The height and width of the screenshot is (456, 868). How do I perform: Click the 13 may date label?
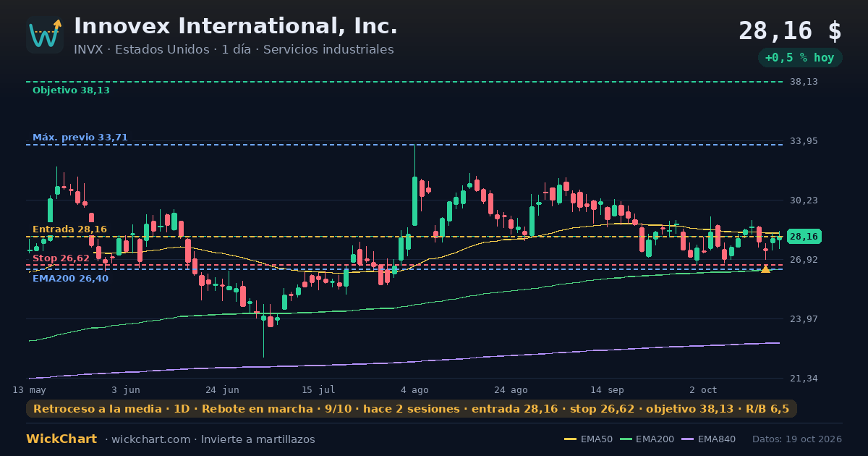point(29,390)
